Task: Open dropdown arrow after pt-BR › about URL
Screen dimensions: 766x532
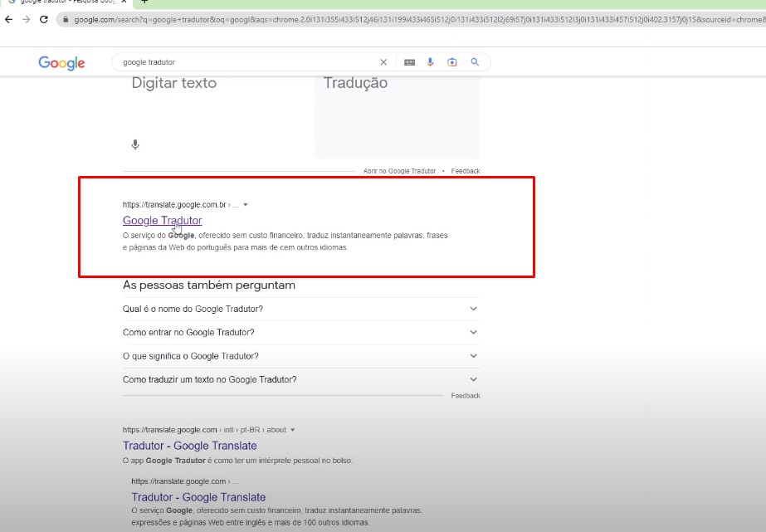Action: point(293,430)
